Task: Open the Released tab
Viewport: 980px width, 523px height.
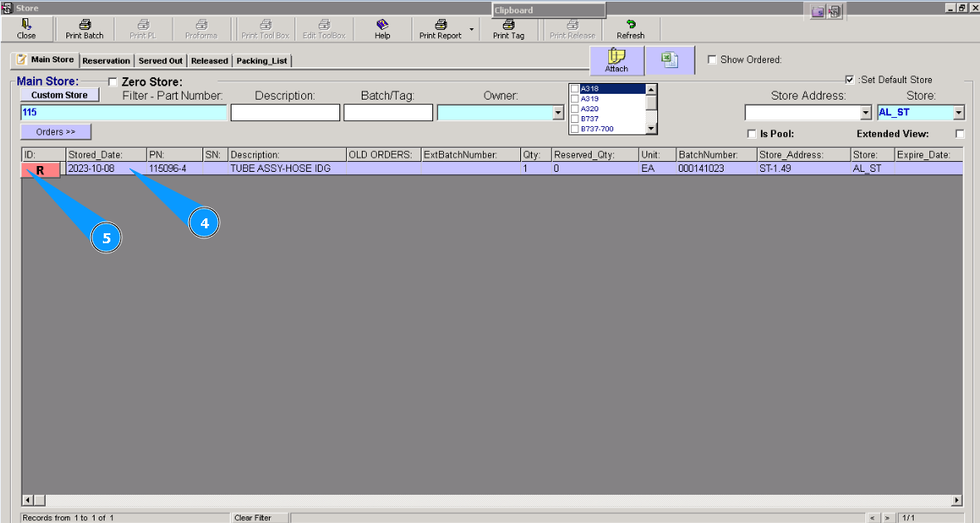Action: tap(209, 61)
